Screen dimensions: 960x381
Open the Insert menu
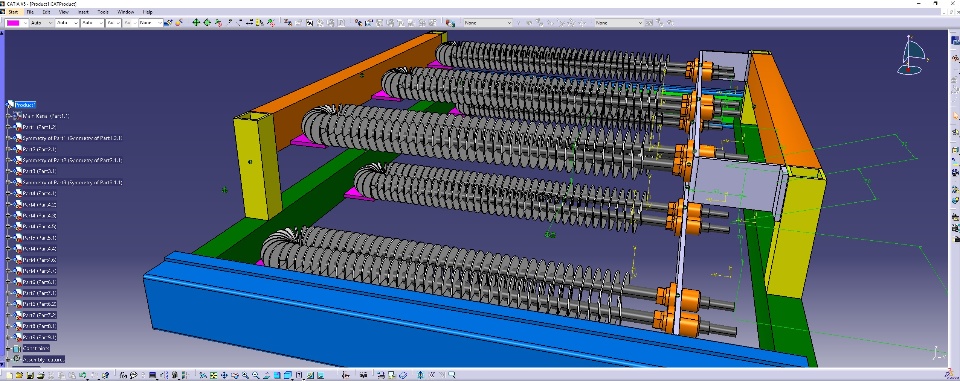83,12
